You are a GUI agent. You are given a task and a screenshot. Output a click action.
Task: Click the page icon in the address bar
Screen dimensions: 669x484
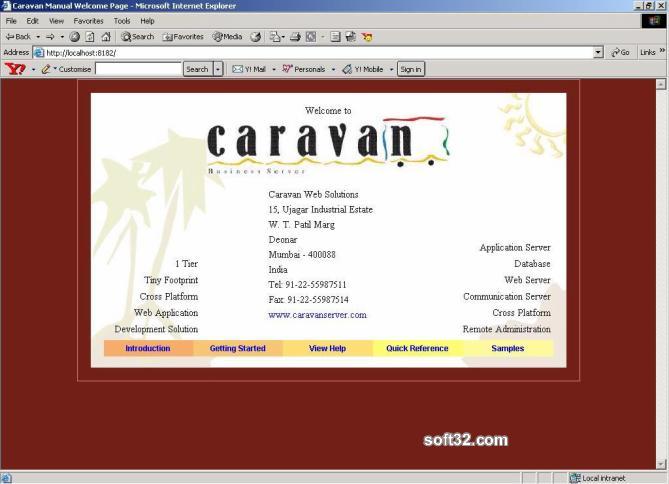pos(38,53)
